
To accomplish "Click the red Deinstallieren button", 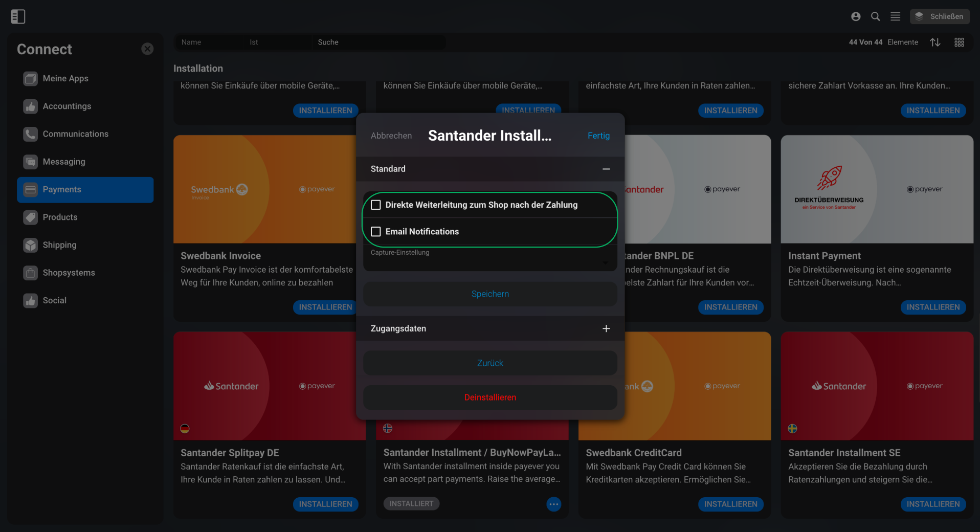I will (x=490, y=397).
